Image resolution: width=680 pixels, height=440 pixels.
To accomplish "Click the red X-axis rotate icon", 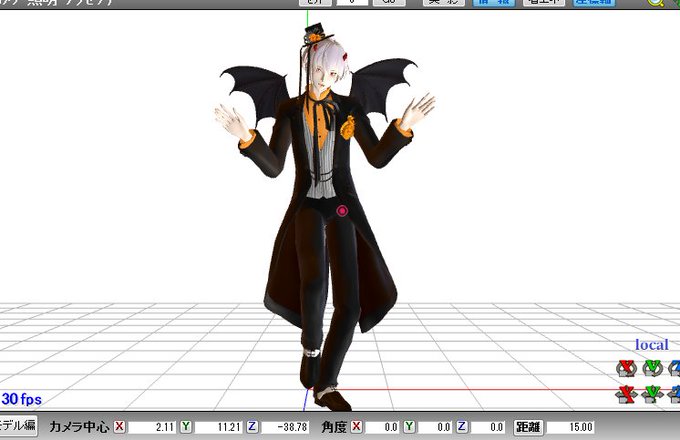I will pyautogui.click(x=626, y=368).
